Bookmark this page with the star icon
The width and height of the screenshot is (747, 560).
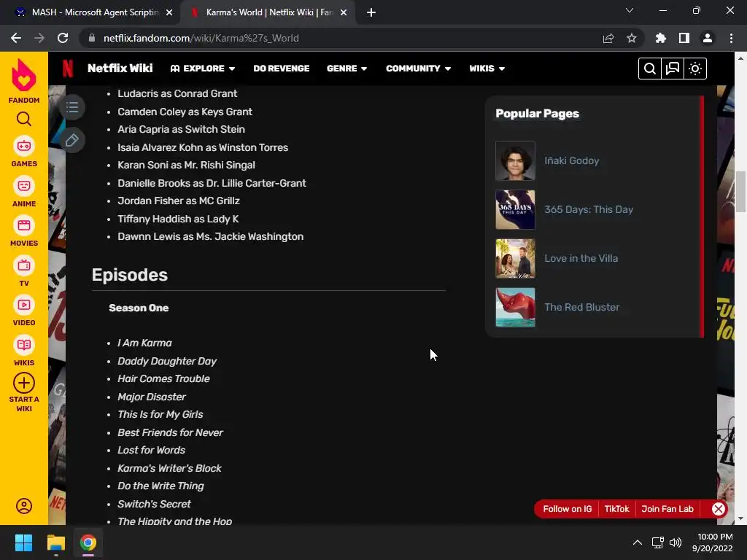tap(632, 38)
